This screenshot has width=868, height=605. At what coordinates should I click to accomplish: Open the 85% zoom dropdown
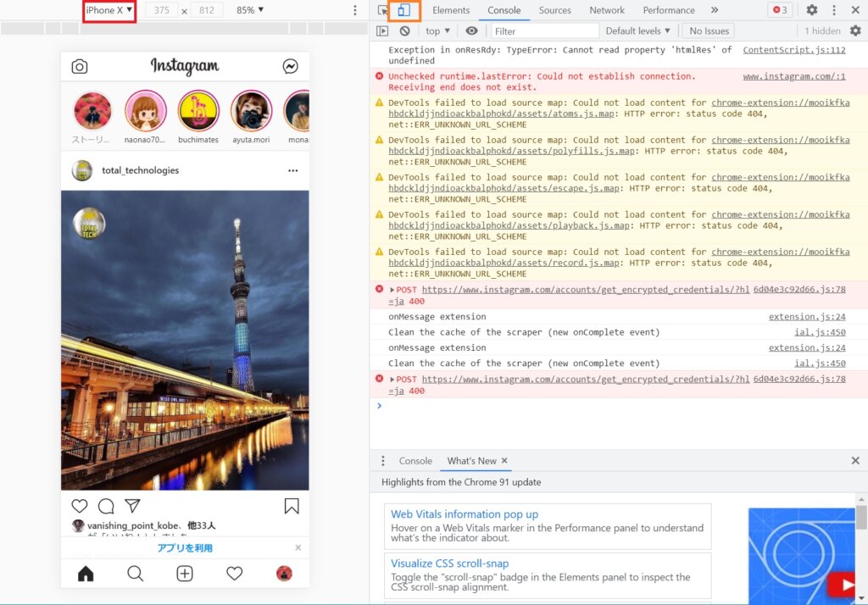pyautogui.click(x=250, y=10)
